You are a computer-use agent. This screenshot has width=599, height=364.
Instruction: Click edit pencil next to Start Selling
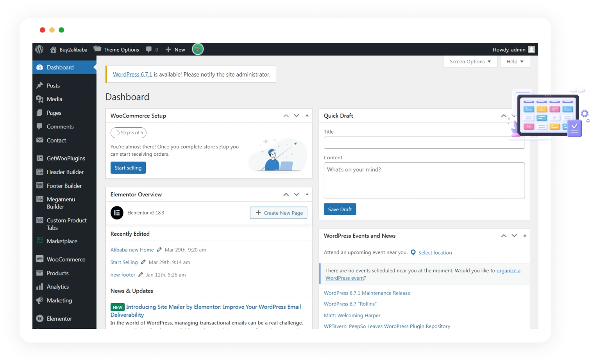coord(143,262)
